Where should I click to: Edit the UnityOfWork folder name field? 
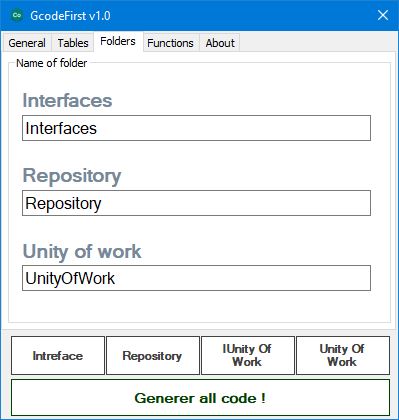point(196,278)
